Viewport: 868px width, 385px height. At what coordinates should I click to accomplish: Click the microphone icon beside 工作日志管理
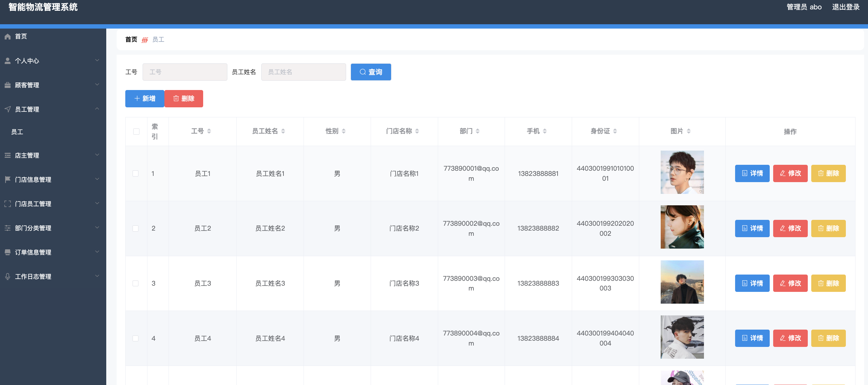pos(8,276)
